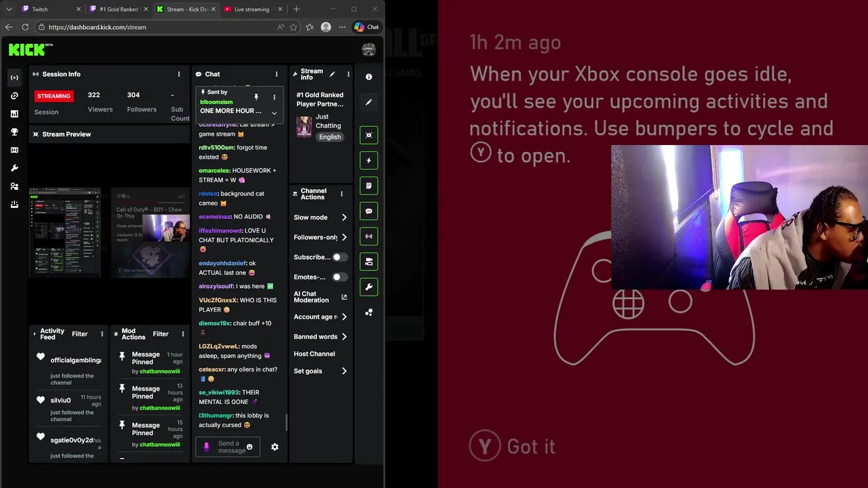Go back in browser
868x488 pixels.
(x=9, y=27)
